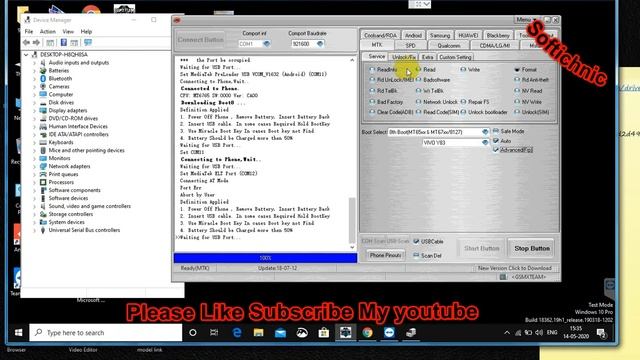Viewport: 640px width, 360px height.
Task: Switch to SPD tab
Action: pyautogui.click(x=411, y=46)
